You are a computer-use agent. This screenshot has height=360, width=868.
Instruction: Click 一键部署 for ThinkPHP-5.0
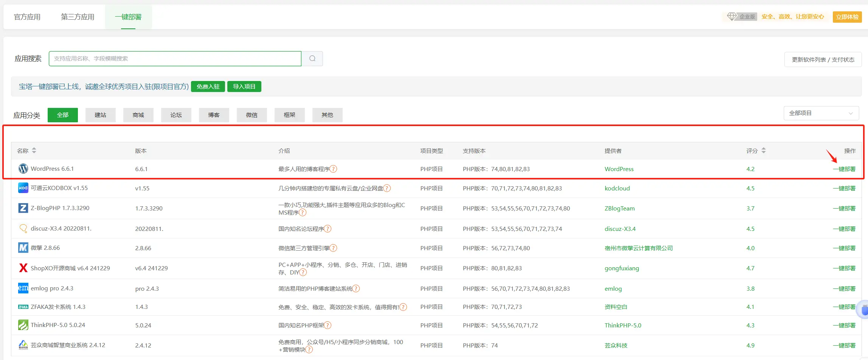coord(844,325)
